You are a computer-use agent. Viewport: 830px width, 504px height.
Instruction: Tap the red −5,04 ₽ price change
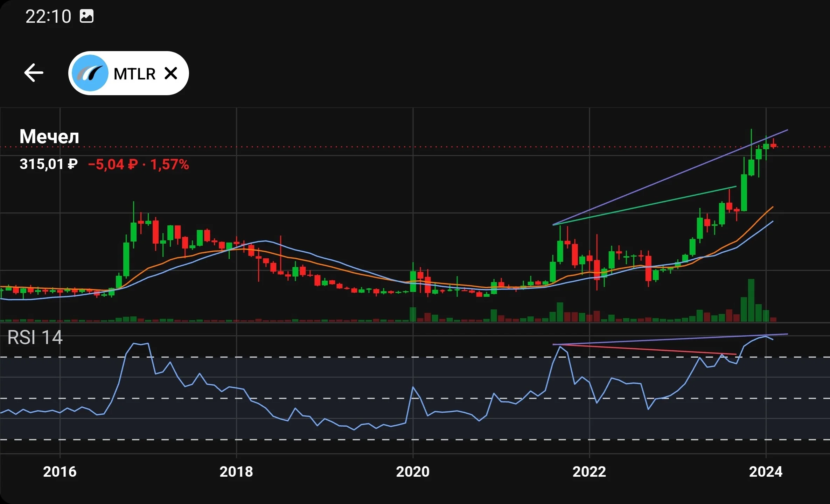tap(113, 164)
